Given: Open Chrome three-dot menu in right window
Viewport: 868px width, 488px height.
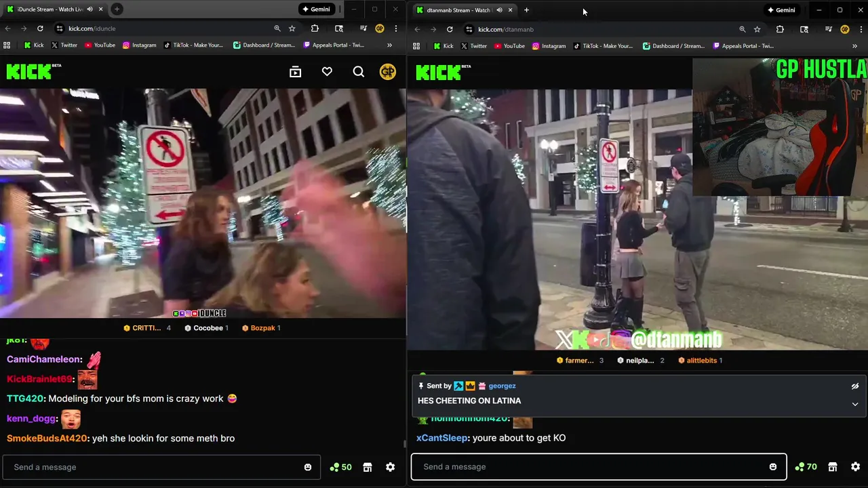Looking at the screenshot, I should [861, 29].
